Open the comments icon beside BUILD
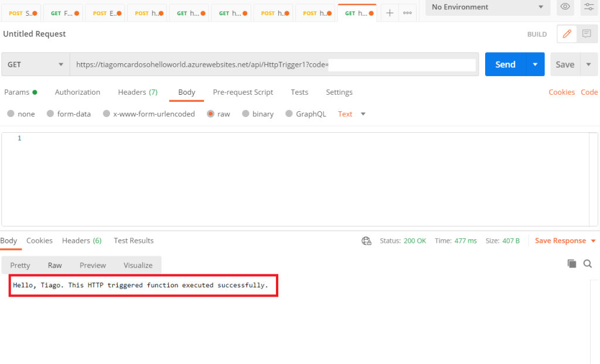 pos(587,34)
